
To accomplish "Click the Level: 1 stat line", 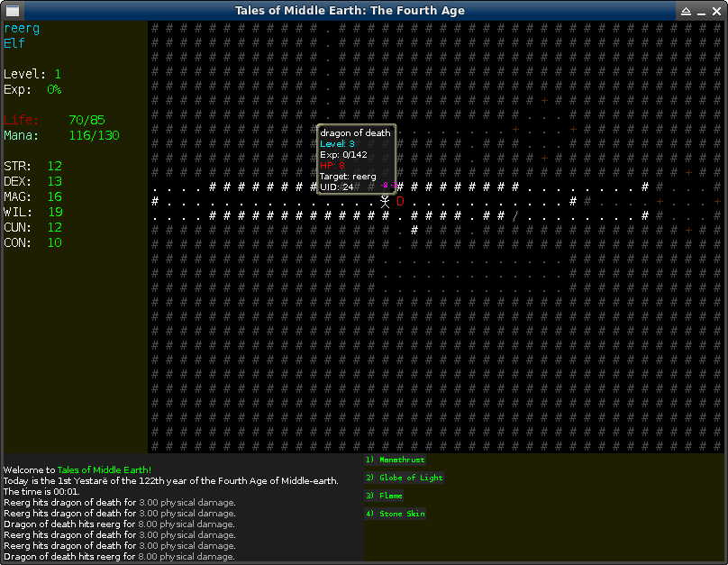I will pos(32,74).
